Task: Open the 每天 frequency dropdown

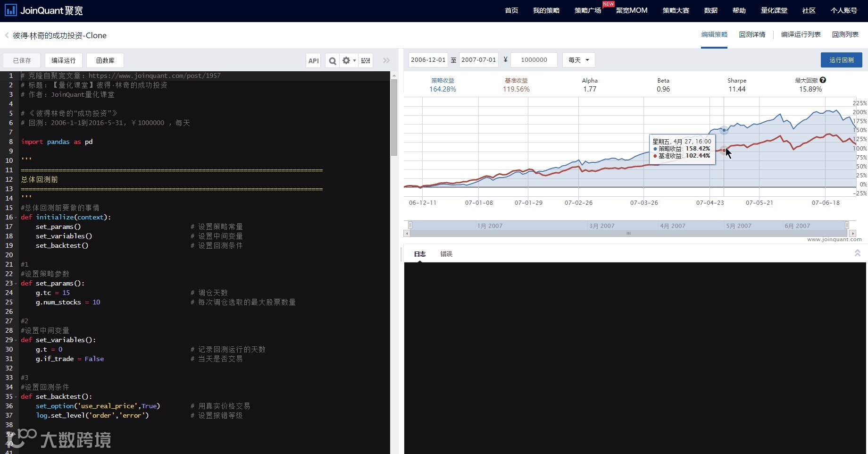Action: tap(579, 60)
